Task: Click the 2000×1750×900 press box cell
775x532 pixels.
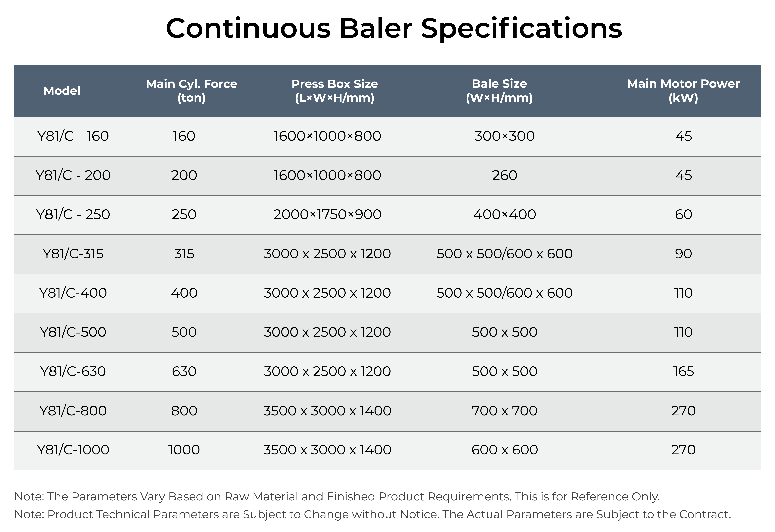Action: (x=327, y=214)
